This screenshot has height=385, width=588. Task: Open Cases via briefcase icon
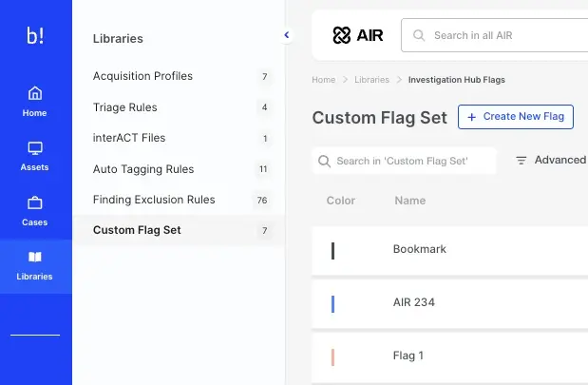pyautogui.click(x=35, y=202)
